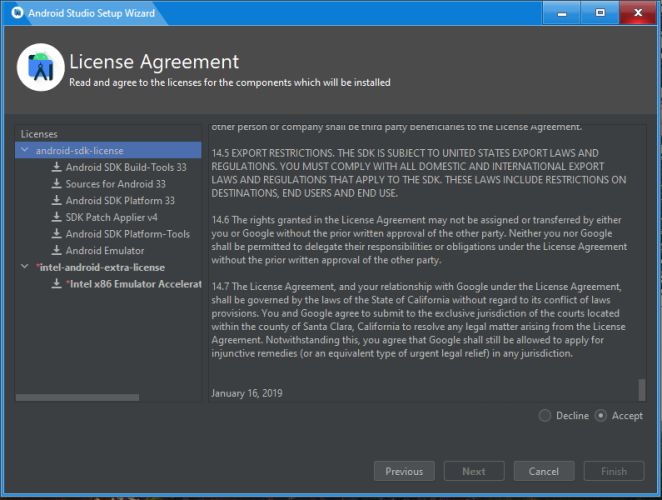Select Android SDK Platform 33 entry

coord(120,201)
